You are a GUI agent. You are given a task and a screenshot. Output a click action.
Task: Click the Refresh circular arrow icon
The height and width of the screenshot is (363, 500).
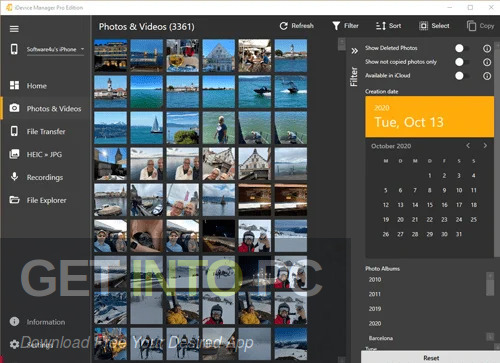(x=284, y=26)
